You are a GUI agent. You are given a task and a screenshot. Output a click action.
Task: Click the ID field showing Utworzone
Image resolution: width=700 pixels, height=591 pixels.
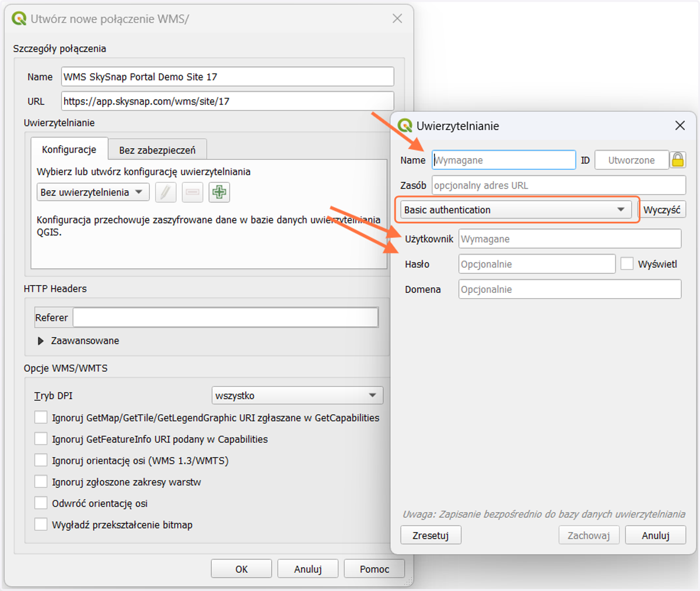click(x=632, y=160)
